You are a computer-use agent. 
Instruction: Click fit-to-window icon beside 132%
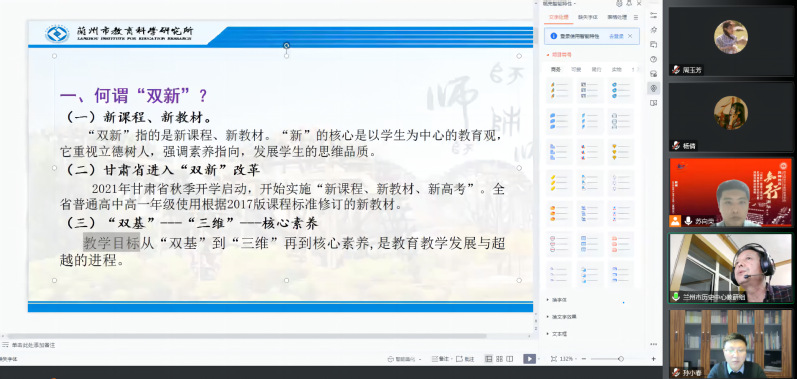click(x=554, y=359)
